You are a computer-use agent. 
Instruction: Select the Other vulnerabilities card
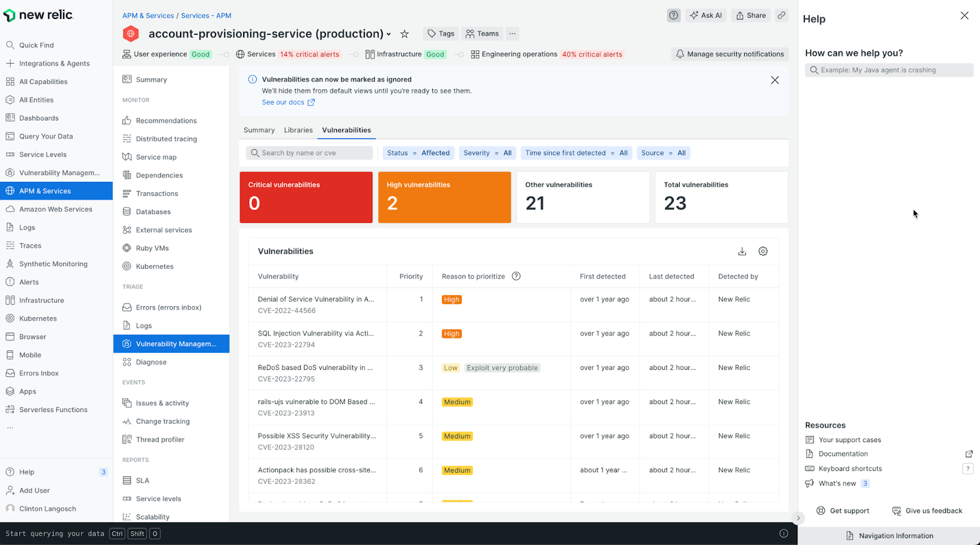583,197
